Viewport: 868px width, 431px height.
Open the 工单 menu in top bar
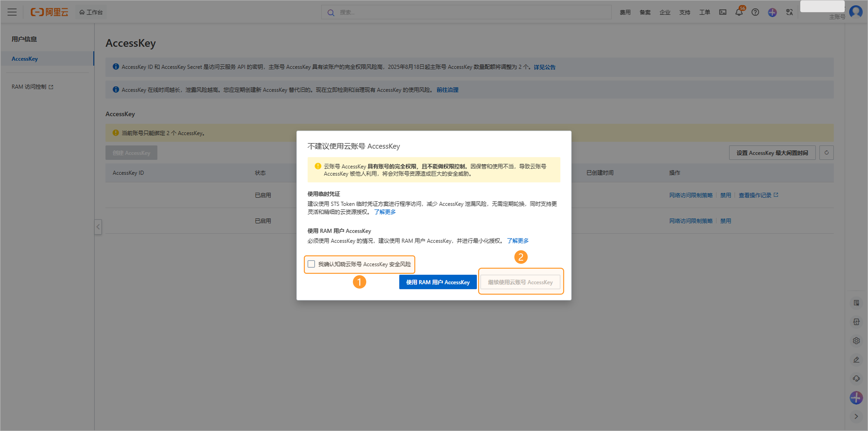[704, 12]
